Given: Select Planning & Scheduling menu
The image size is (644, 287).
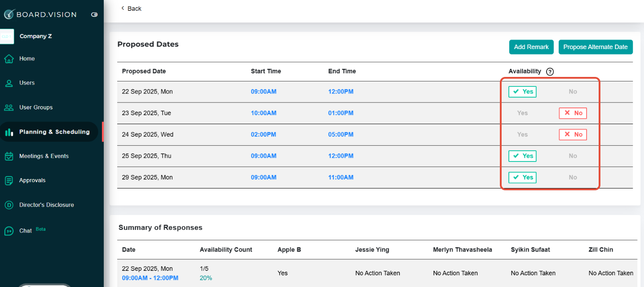Looking at the screenshot, I should [x=54, y=132].
